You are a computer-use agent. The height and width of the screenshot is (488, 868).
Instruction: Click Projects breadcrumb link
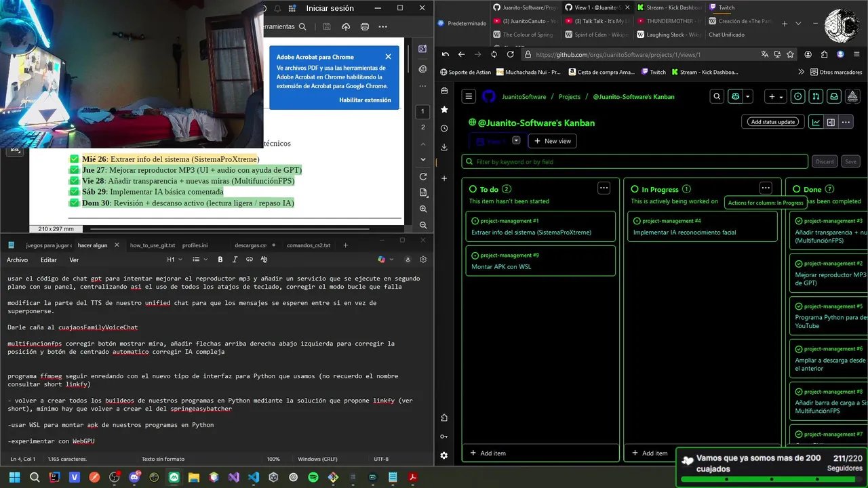tap(570, 97)
